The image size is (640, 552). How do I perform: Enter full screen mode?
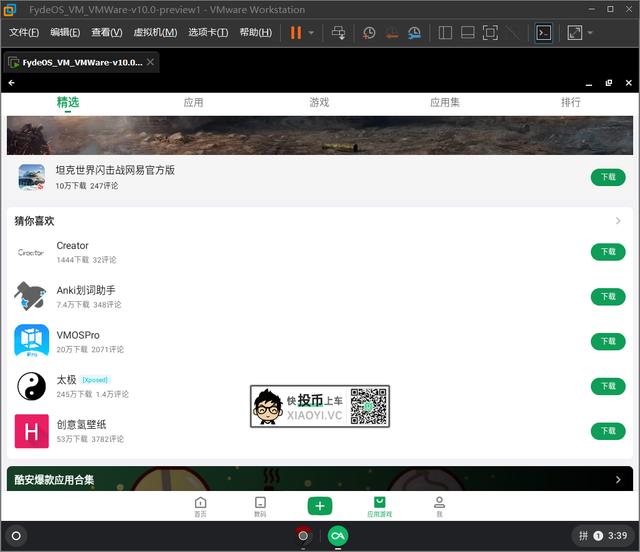coord(490,33)
